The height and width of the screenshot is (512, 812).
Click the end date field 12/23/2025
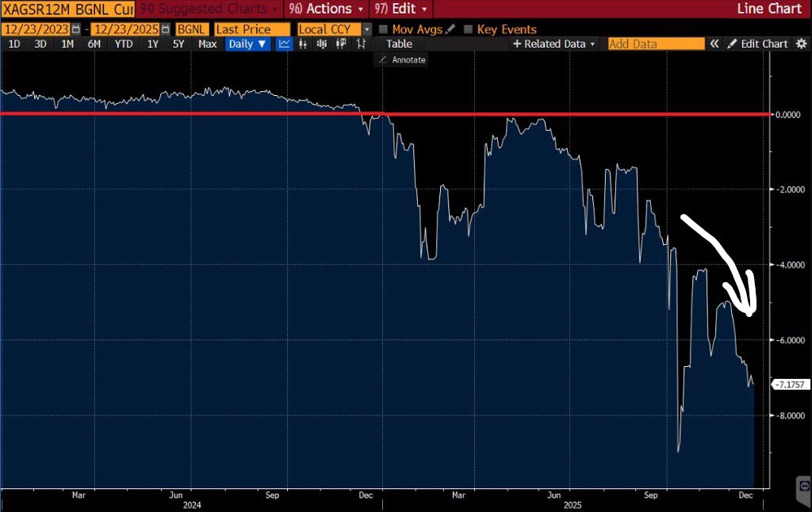click(126, 29)
